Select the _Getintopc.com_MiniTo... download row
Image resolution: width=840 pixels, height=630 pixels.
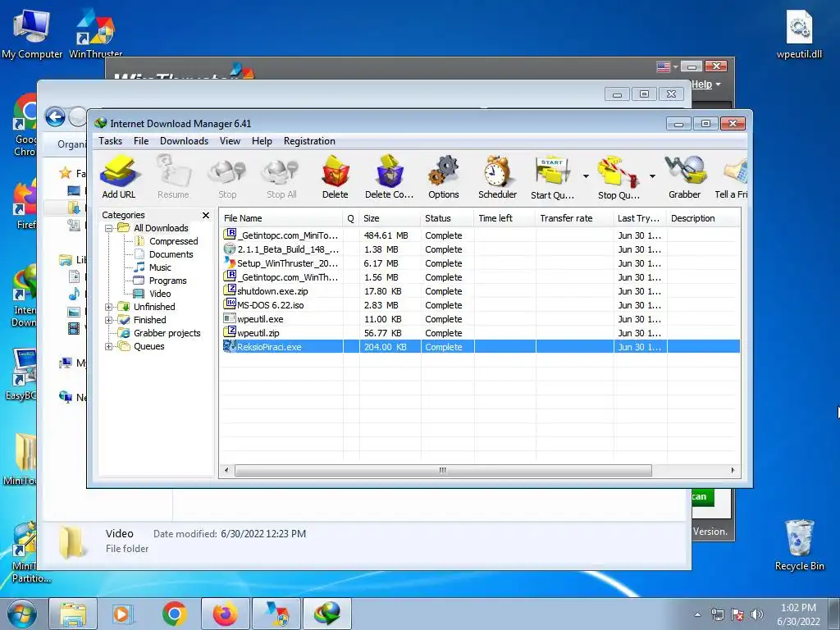click(481, 235)
